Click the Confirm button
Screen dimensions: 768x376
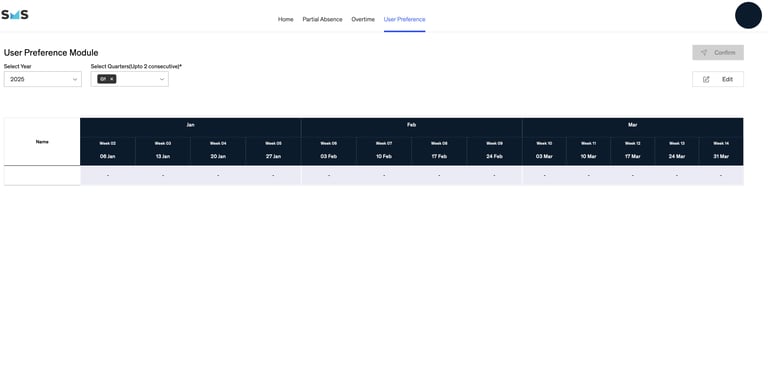(x=718, y=52)
